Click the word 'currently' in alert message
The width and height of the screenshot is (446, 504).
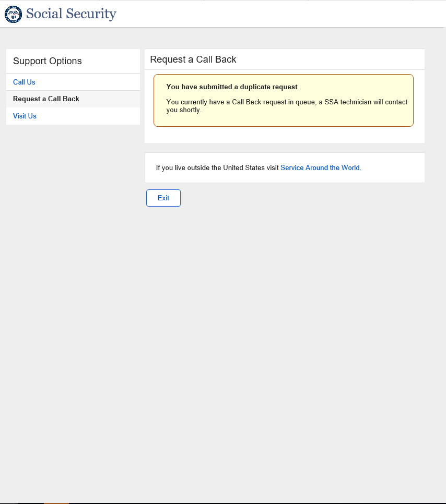[x=194, y=102]
